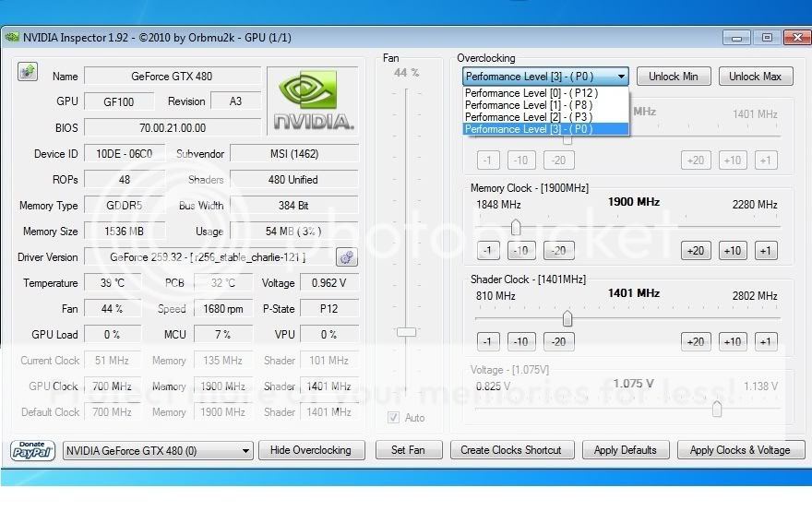Open the GPU selection dropdown GeForce GTX 480

[158, 451]
